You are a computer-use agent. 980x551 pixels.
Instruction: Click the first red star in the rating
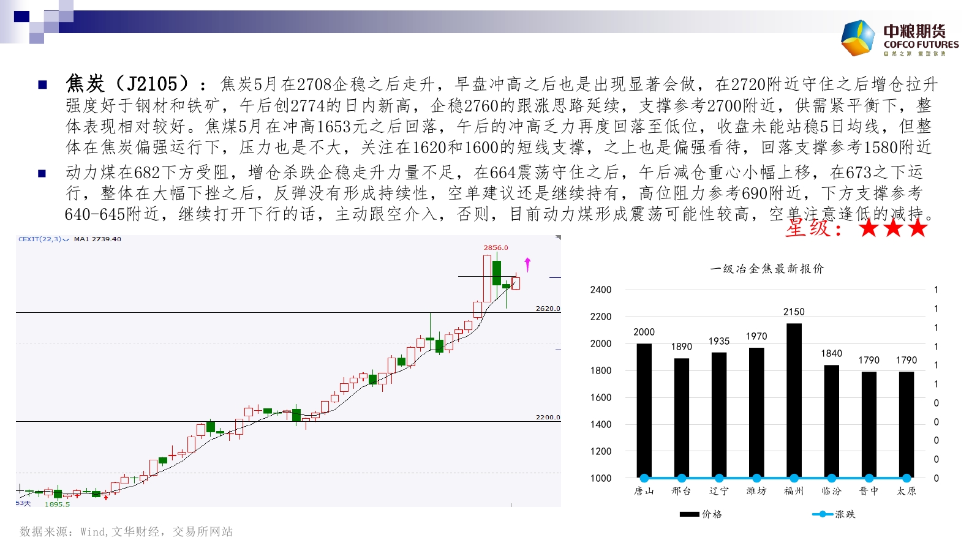(869, 228)
